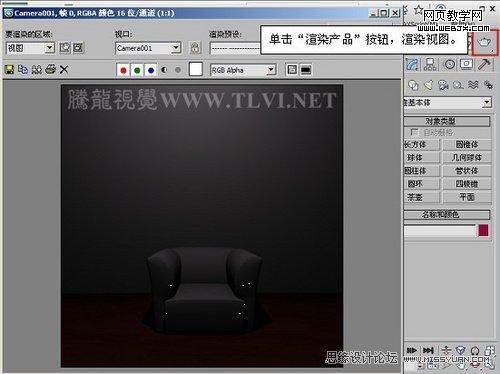Click the 四棱锥 pyramid button
This screenshot has height=374, width=500.
coord(467,184)
